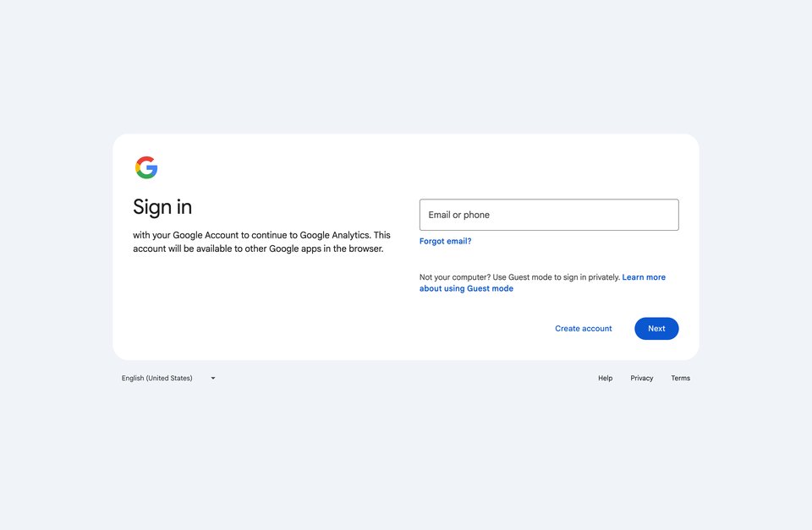This screenshot has height=530, width=812.
Task: Click the second line of account description
Action: click(x=259, y=249)
